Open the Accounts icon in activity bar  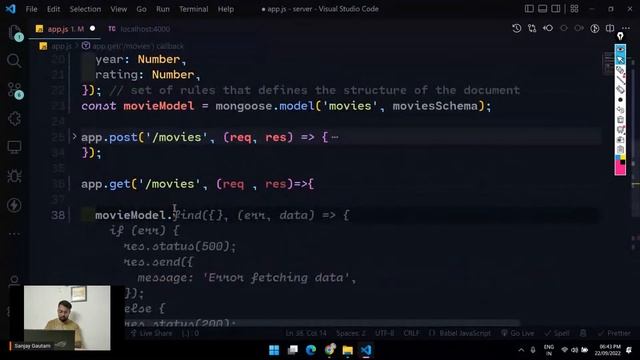(14, 280)
